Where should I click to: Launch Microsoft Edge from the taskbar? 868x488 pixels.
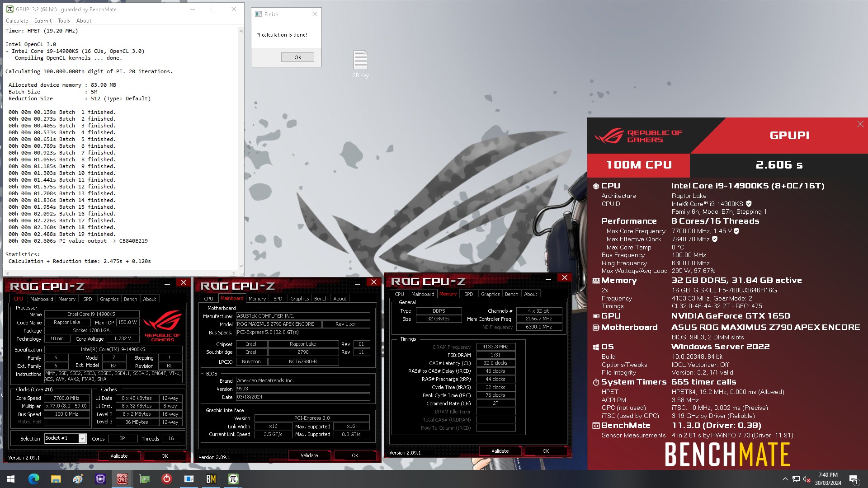click(33, 479)
